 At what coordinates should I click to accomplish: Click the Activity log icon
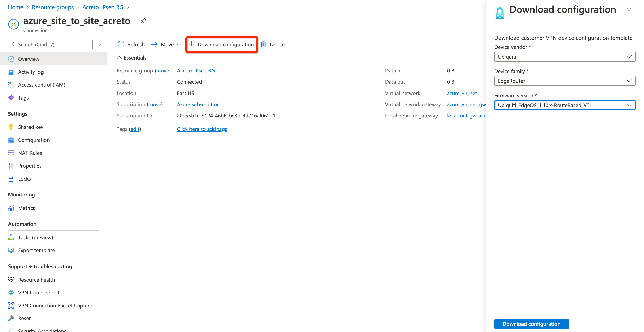(11, 72)
